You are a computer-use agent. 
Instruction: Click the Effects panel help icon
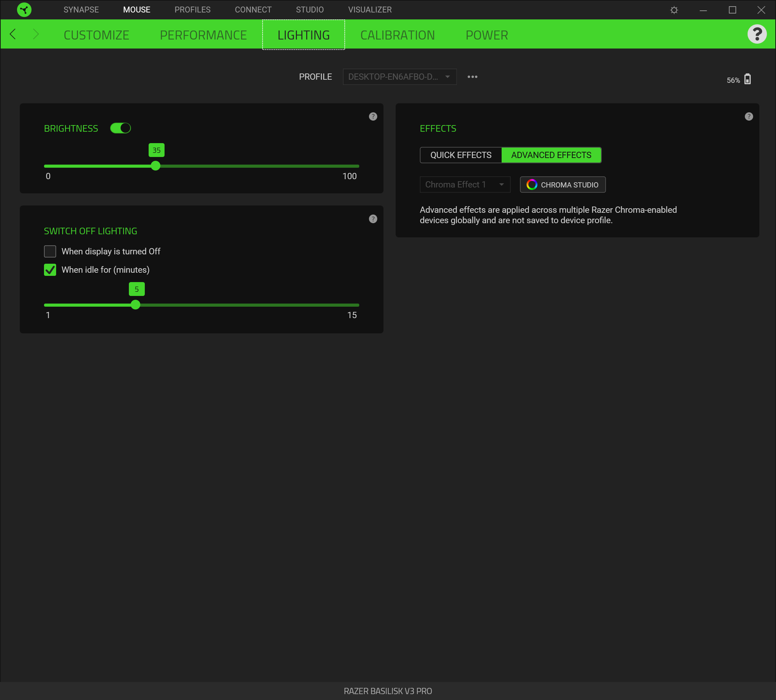[748, 116]
